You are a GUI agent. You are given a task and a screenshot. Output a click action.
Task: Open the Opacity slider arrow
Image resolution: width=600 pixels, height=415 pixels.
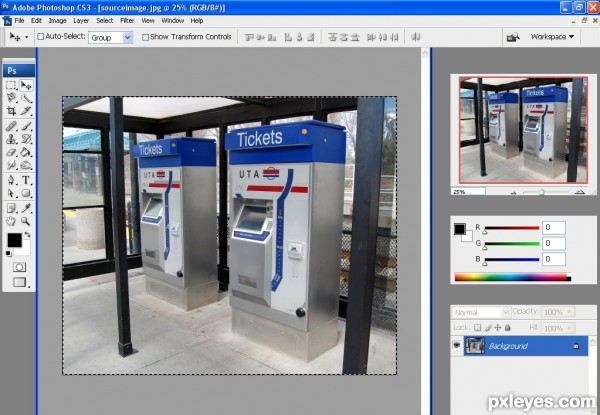[x=570, y=312]
